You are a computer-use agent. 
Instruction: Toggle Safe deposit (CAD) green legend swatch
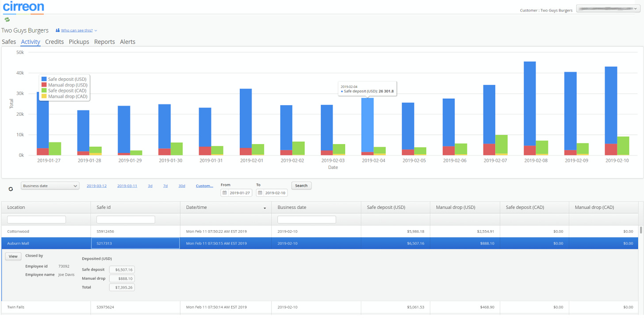pos(44,91)
